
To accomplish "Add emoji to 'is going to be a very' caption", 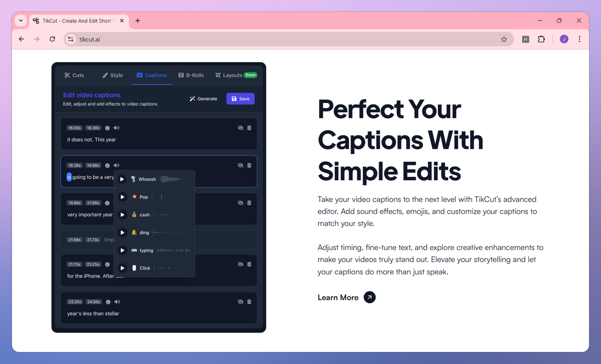I will [x=107, y=165].
